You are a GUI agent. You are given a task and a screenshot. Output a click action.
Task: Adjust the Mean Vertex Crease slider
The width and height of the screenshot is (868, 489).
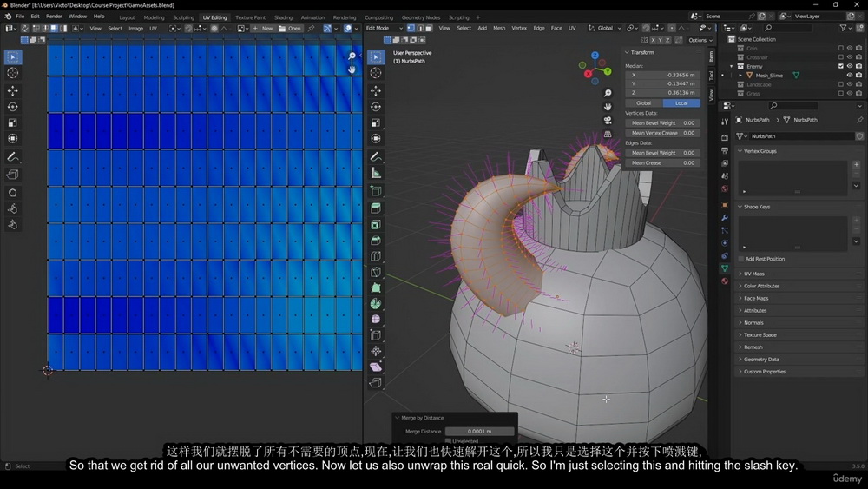pyautogui.click(x=662, y=133)
